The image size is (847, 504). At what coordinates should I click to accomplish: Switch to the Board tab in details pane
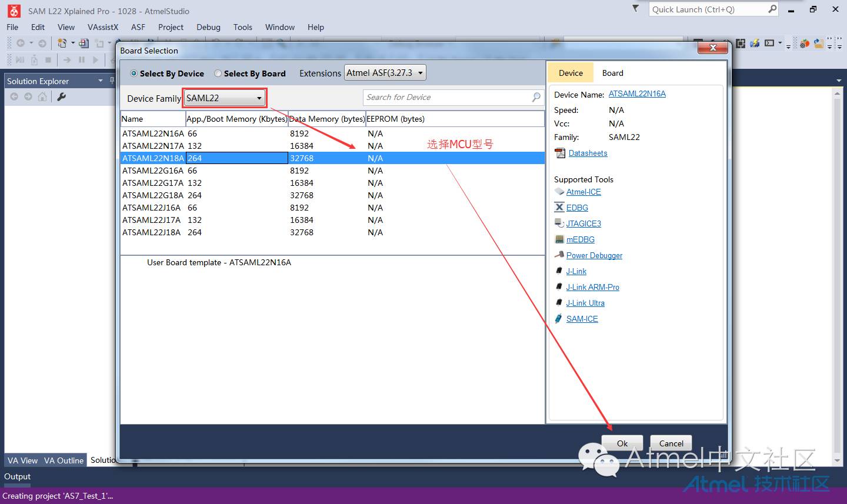pyautogui.click(x=612, y=73)
